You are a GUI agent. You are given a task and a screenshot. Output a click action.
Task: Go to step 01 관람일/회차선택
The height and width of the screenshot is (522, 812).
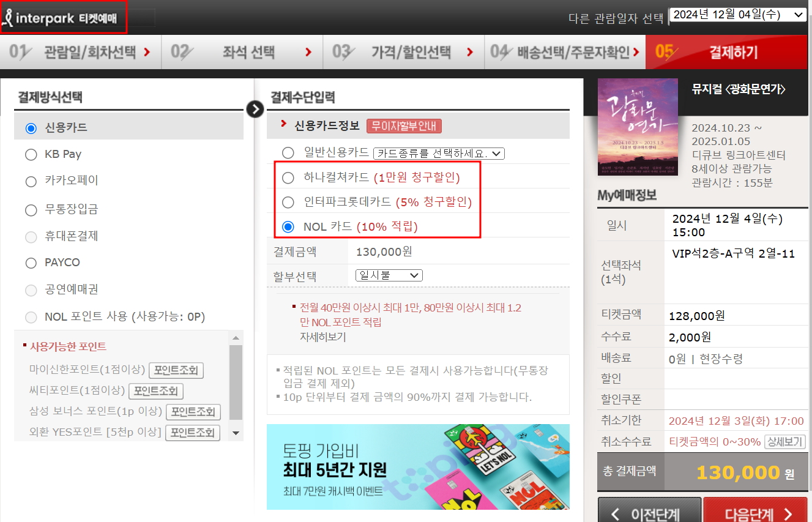coord(80,52)
